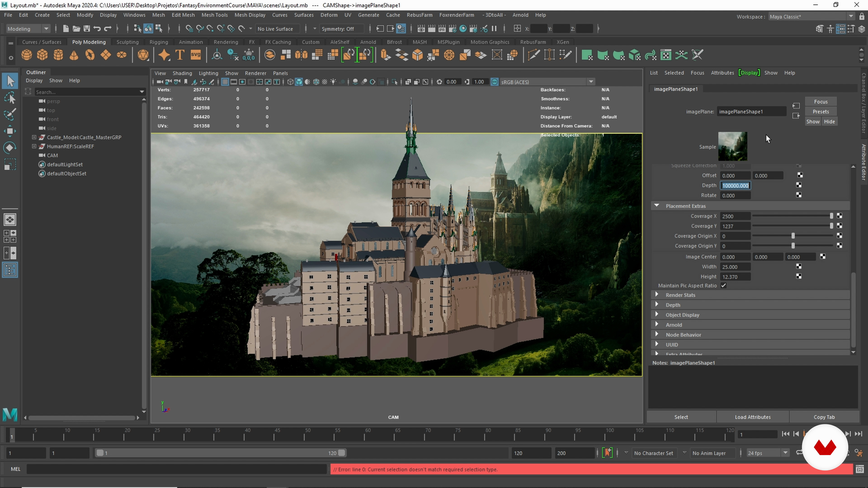Switch to four-view layout icon
The image size is (868, 488).
[10, 236]
